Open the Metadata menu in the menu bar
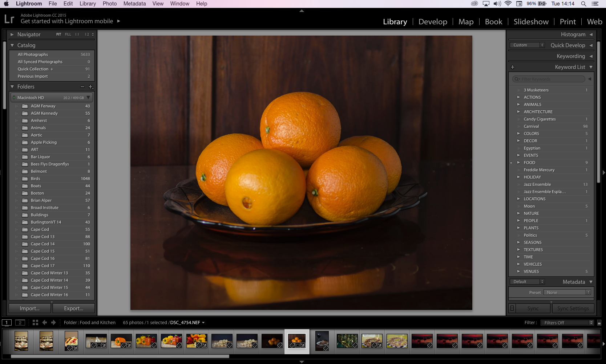The height and width of the screenshot is (364, 606). [134, 4]
